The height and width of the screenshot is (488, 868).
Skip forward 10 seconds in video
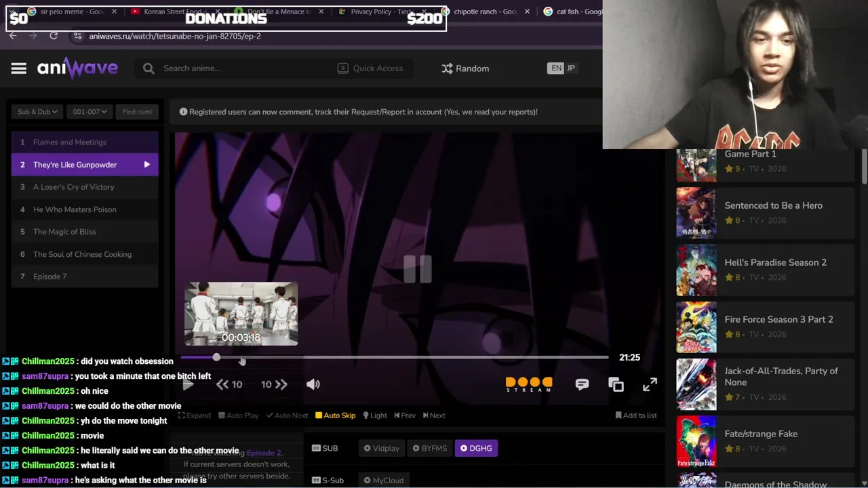274,384
